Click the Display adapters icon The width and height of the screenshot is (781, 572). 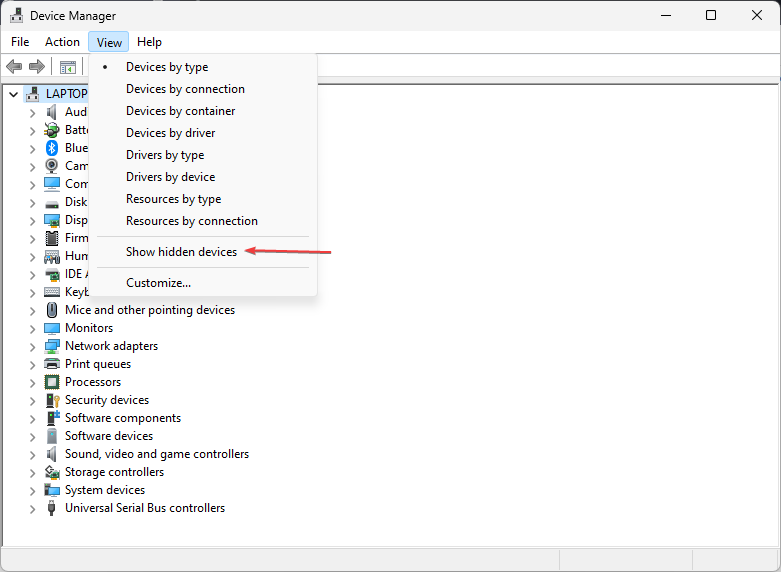(x=52, y=220)
